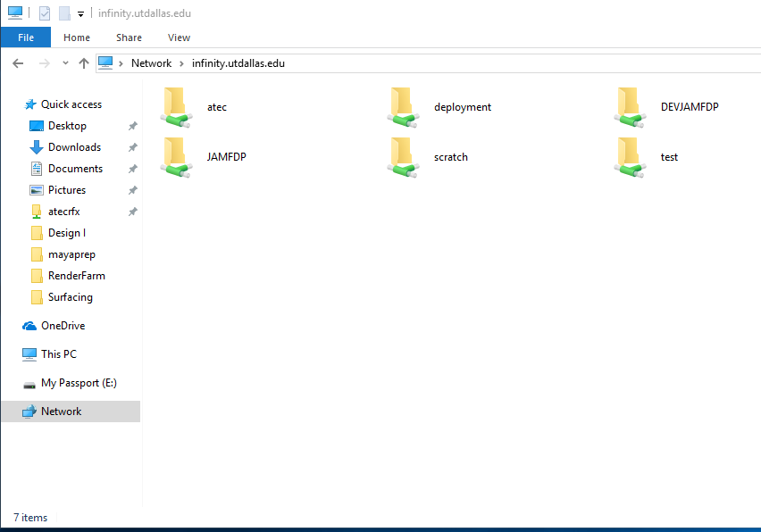This screenshot has height=532, width=761.
Task: Click the Downloads arrow icon in sidebar
Action: [37, 147]
